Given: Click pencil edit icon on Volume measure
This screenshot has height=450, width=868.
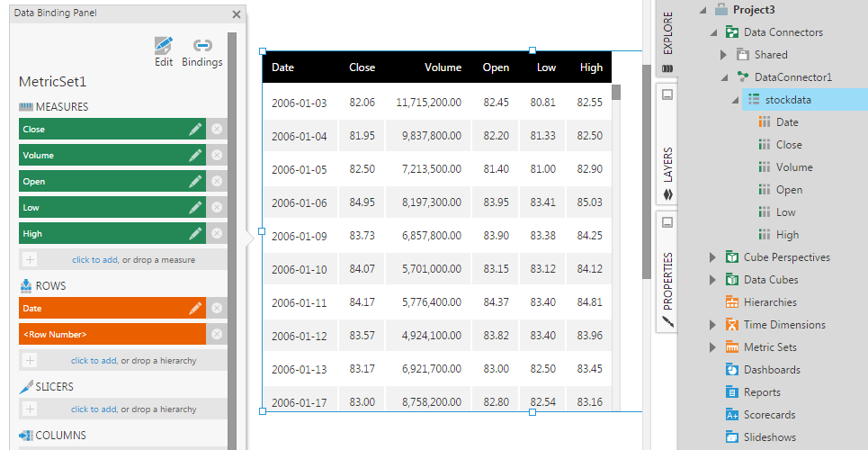Looking at the screenshot, I should [x=195, y=156].
